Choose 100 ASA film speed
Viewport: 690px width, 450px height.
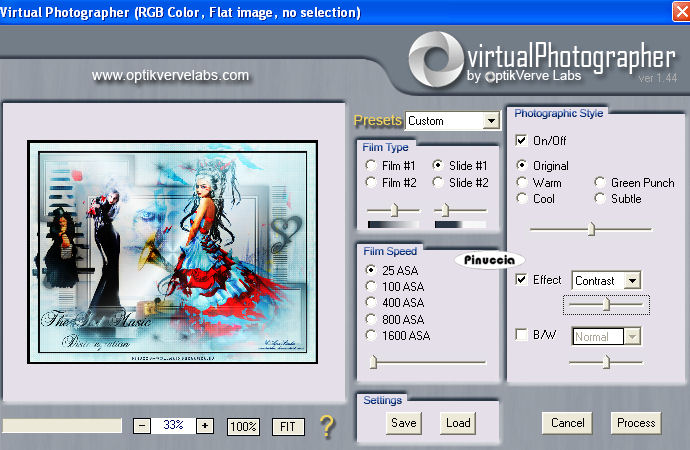pyautogui.click(x=371, y=286)
